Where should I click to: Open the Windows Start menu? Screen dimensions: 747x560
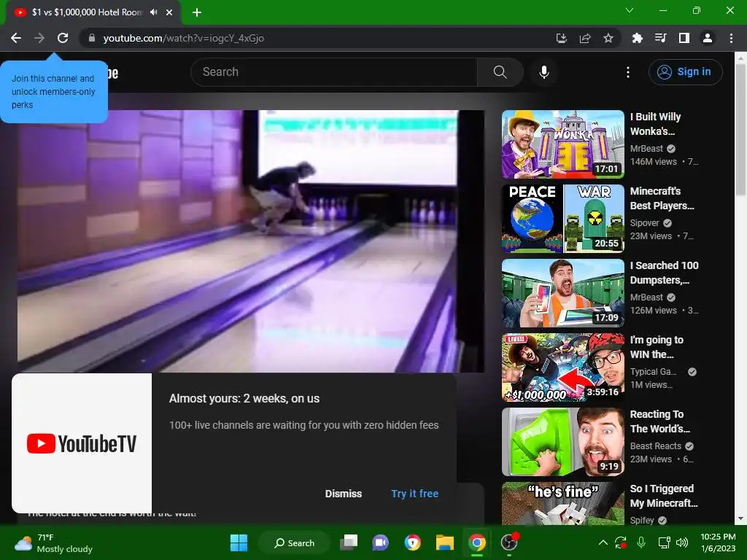pos(239,542)
